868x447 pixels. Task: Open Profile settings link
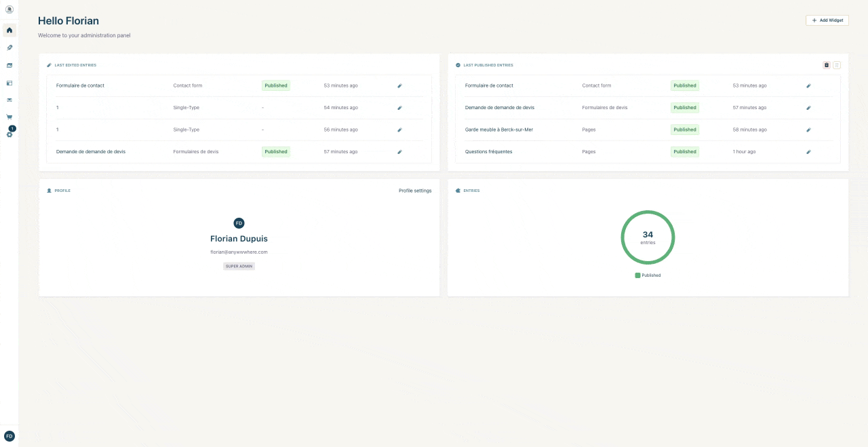414,191
